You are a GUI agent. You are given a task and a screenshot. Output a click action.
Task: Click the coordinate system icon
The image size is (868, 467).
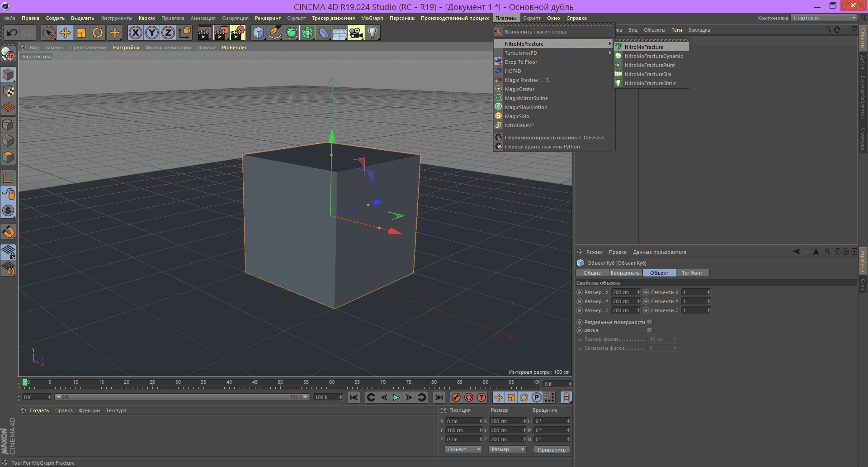point(185,33)
